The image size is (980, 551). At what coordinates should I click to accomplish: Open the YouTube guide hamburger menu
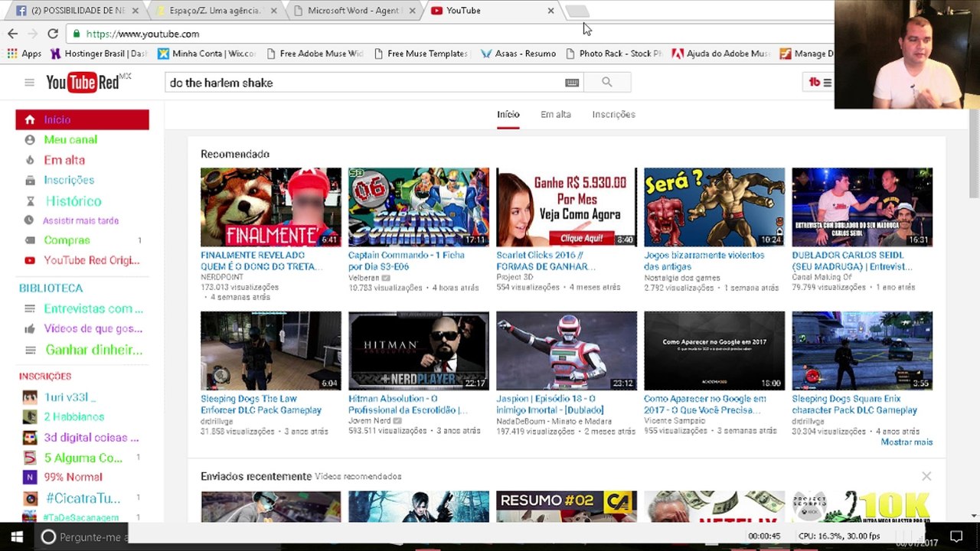coord(29,83)
